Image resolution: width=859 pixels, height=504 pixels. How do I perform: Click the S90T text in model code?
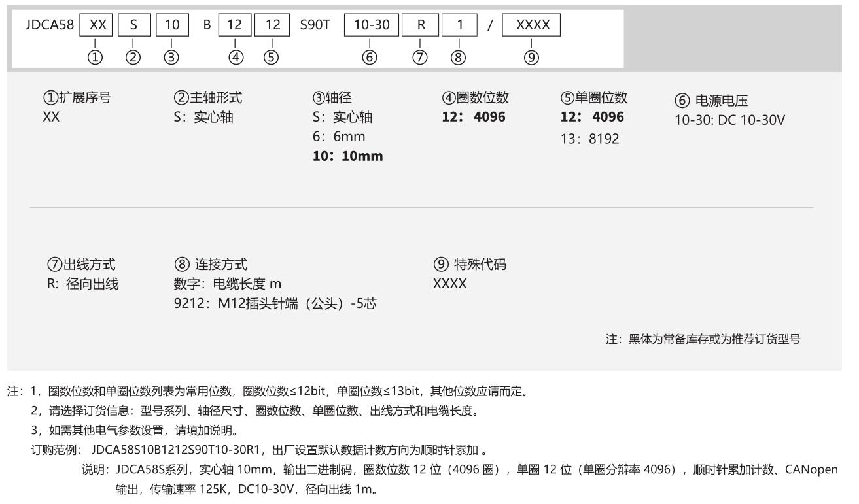tap(315, 26)
